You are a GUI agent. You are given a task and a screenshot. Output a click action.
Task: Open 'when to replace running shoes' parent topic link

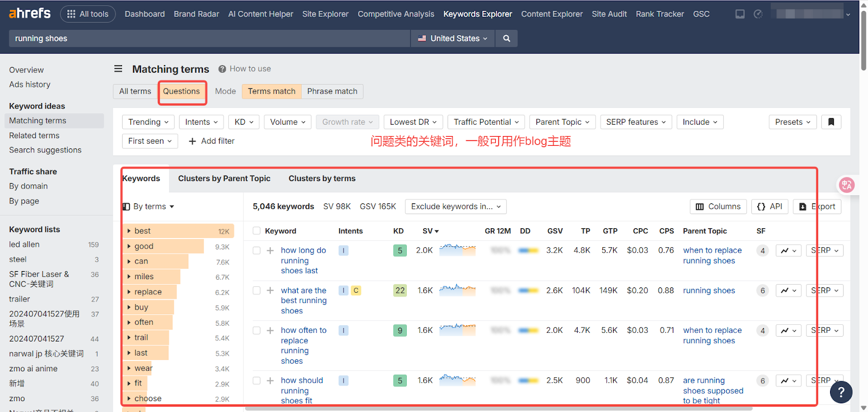[712, 255]
